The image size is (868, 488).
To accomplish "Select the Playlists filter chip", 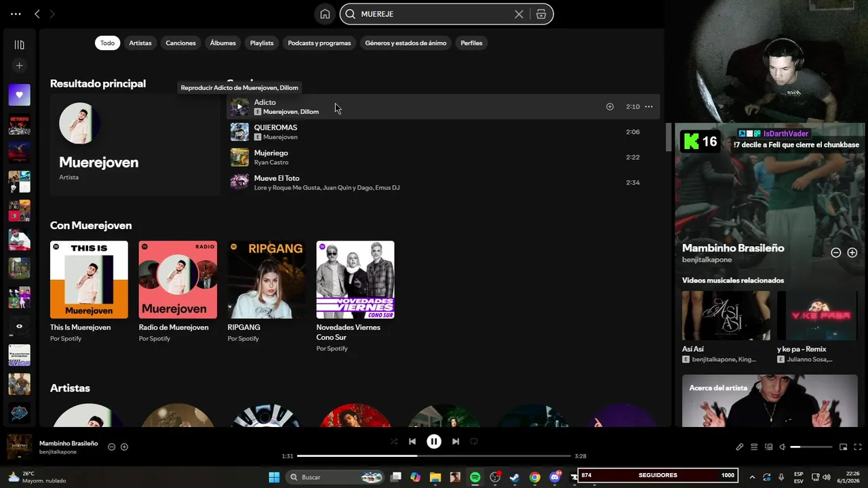I will (x=262, y=43).
